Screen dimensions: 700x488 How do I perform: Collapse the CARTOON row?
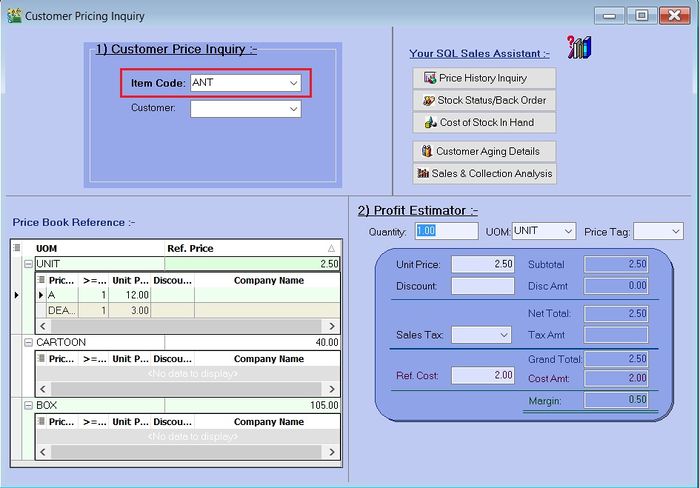click(28, 342)
